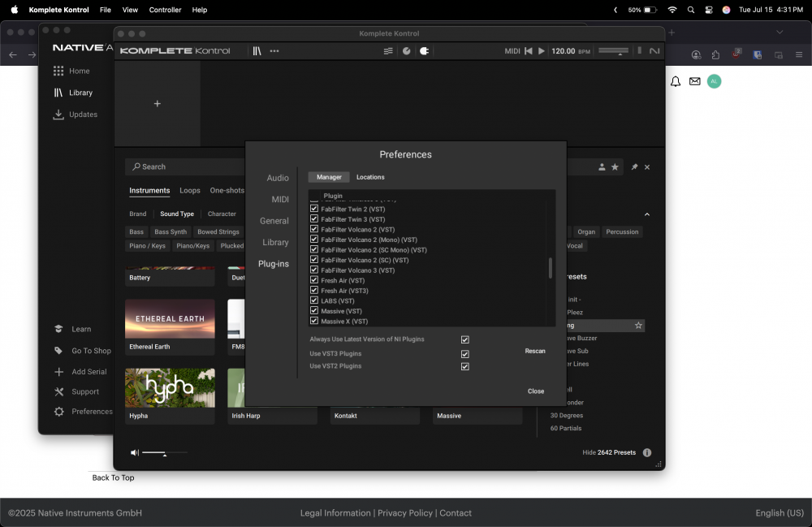812x527 pixels.
Task: Open the Hypha instrument thumbnail
Action: 170,388
